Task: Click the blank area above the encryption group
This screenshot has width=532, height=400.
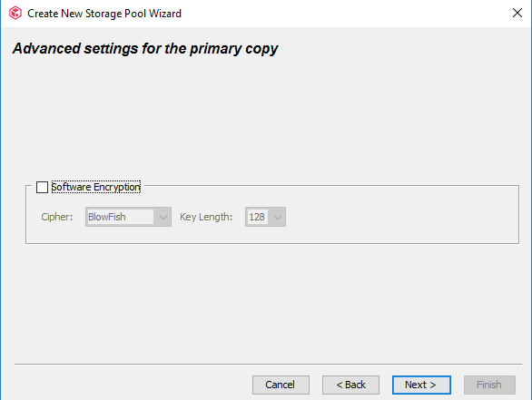Action: pos(266,119)
